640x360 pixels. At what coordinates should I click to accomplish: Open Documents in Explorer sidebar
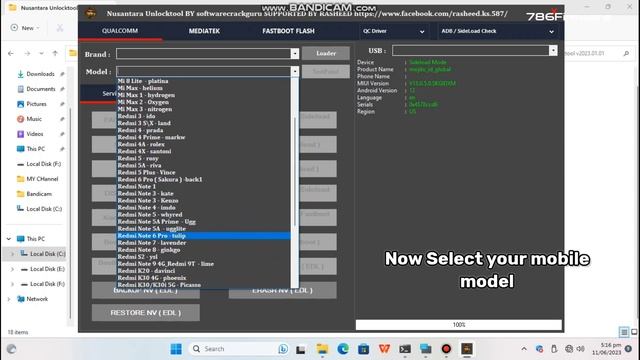tap(40, 89)
